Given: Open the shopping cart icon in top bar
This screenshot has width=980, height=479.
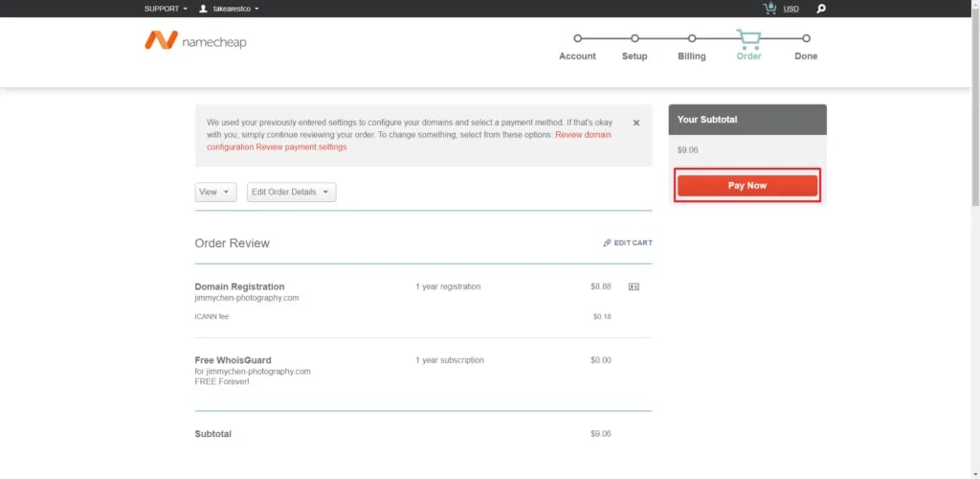Looking at the screenshot, I should point(769,9).
